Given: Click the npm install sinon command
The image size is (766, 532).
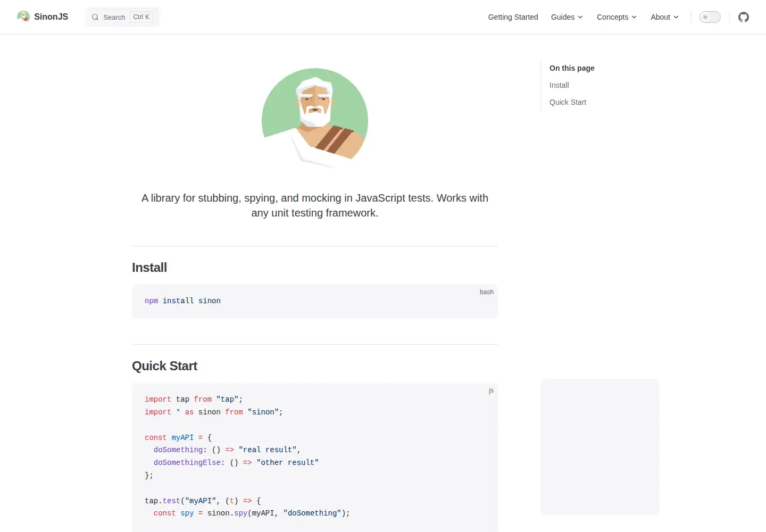Looking at the screenshot, I should (x=182, y=301).
